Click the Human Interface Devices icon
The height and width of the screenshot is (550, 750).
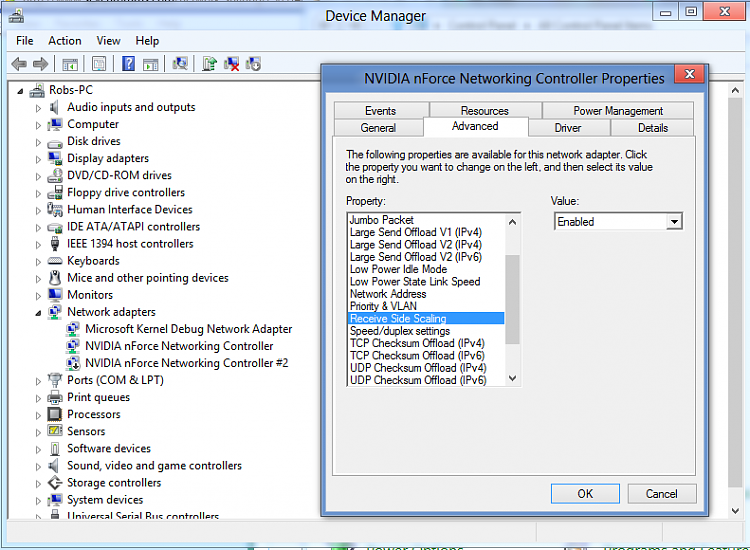click(55, 209)
